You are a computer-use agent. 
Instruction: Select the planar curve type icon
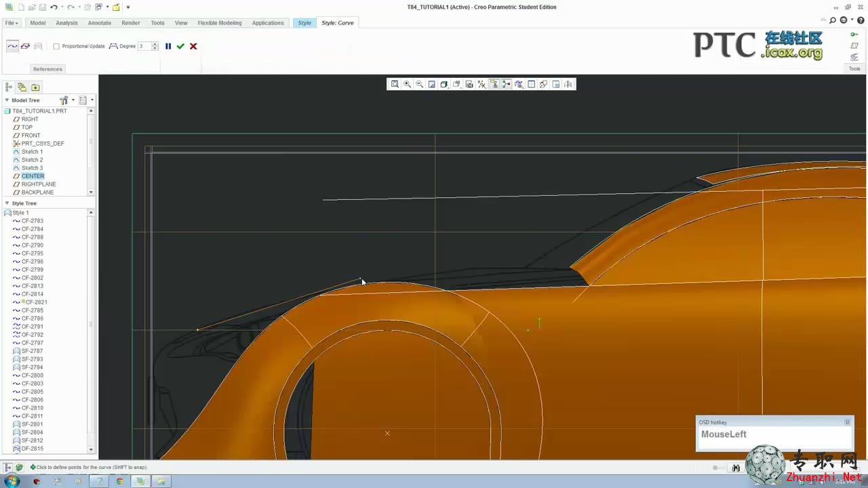pos(25,46)
